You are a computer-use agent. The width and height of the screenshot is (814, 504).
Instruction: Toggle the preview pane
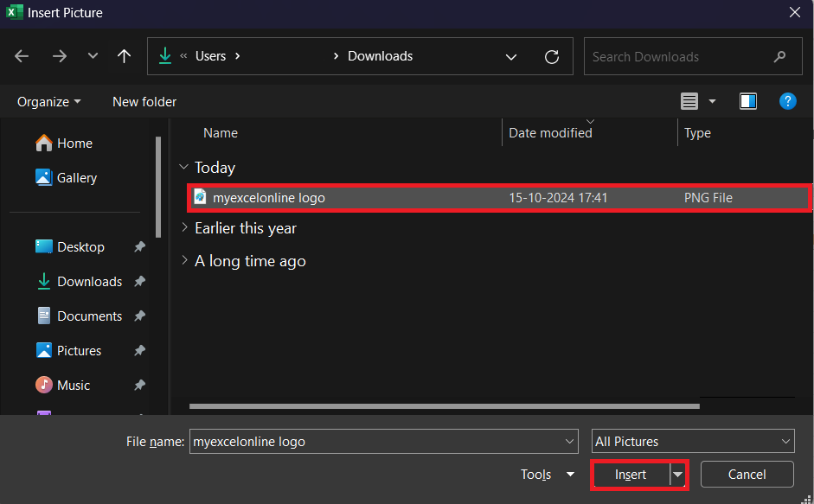coord(747,101)
